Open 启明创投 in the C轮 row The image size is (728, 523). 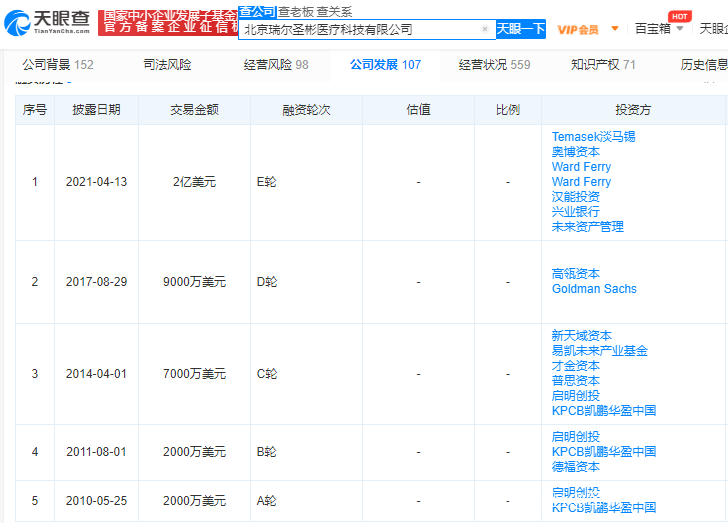tap(576, 396)
